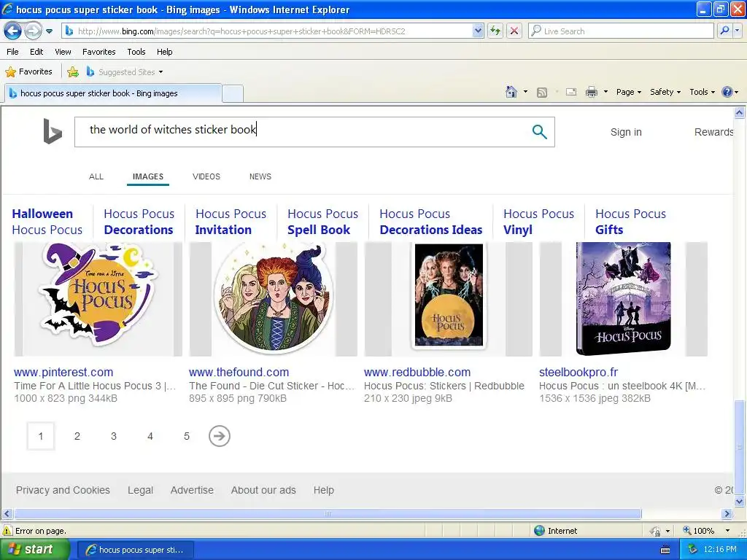
Task: Click the RSS feeds icon
Action: [x=542, y=93]
